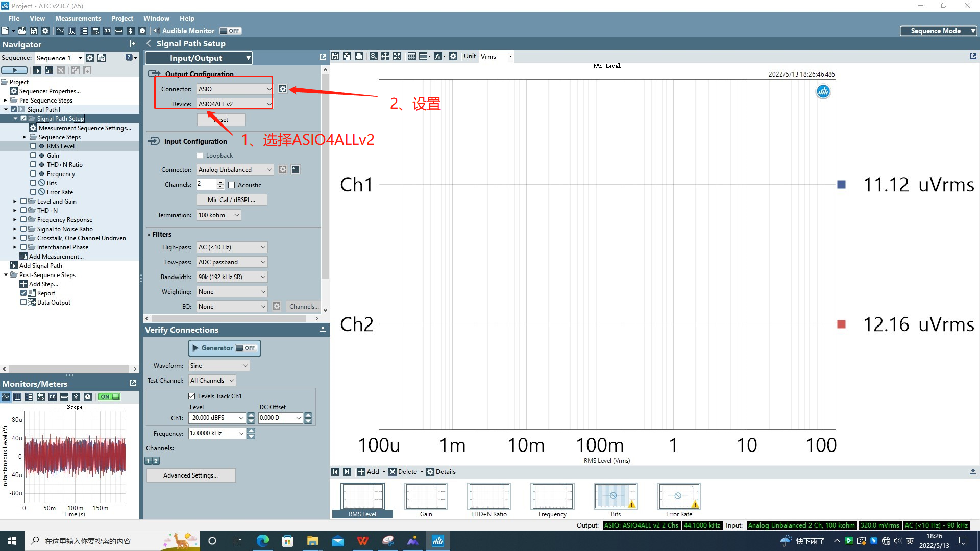Click the Bluetooth monitor icon in the main toolbar
The image size is (980, 551).
pos(130,31)
